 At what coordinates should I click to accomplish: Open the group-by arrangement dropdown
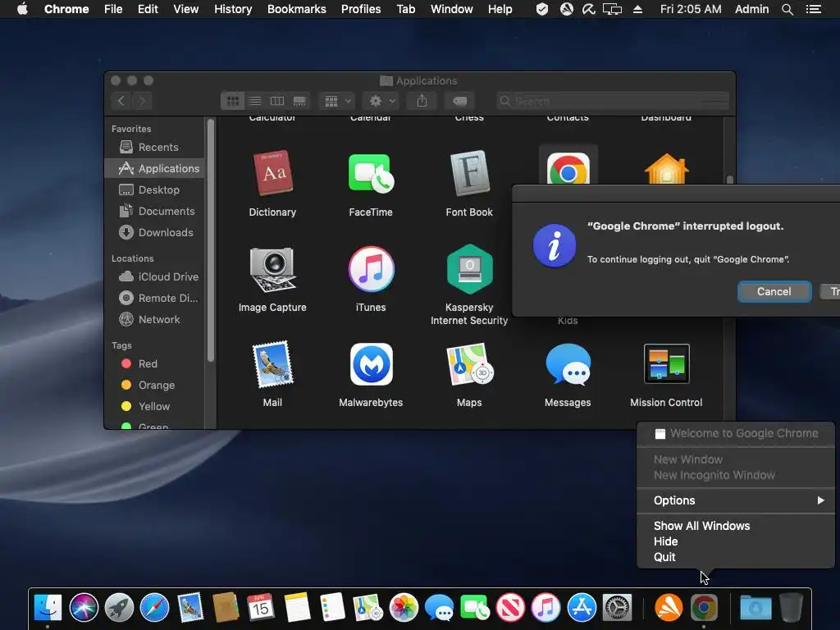337,101
